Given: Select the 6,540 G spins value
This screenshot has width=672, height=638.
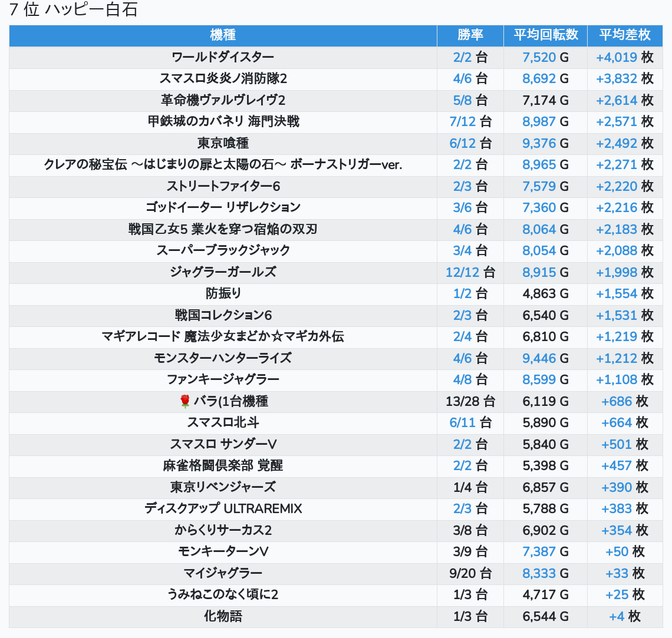Looking at the screenshot, I should (x=546, y=315).
